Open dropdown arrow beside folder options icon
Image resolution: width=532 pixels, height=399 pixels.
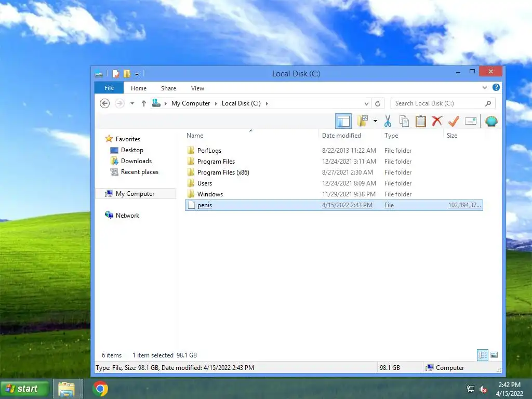[375, 121]
